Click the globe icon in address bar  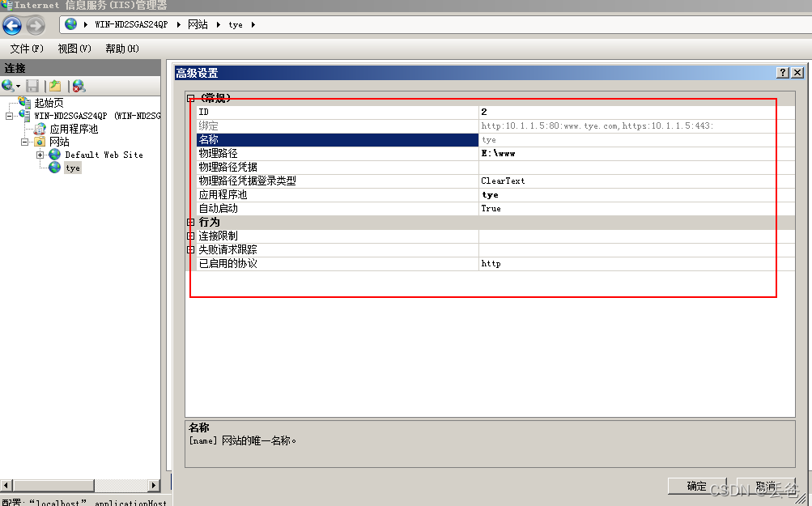71,24
